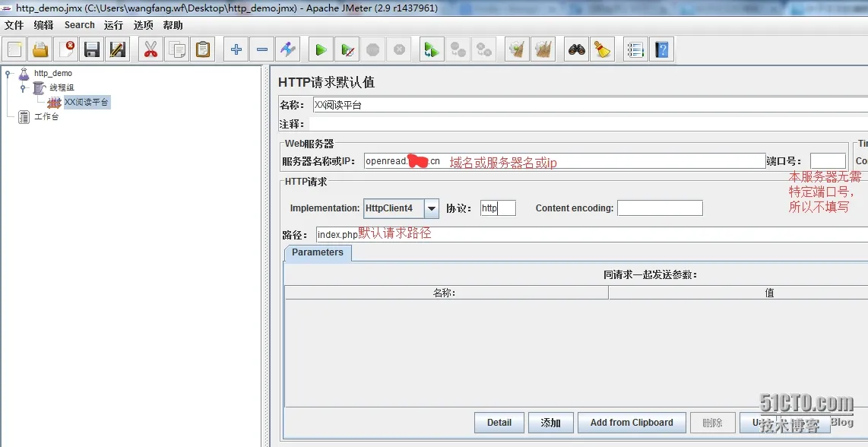Start the test with green play icon
The image size is (868, 447).
pyautogui.click(x=321, y=50)
